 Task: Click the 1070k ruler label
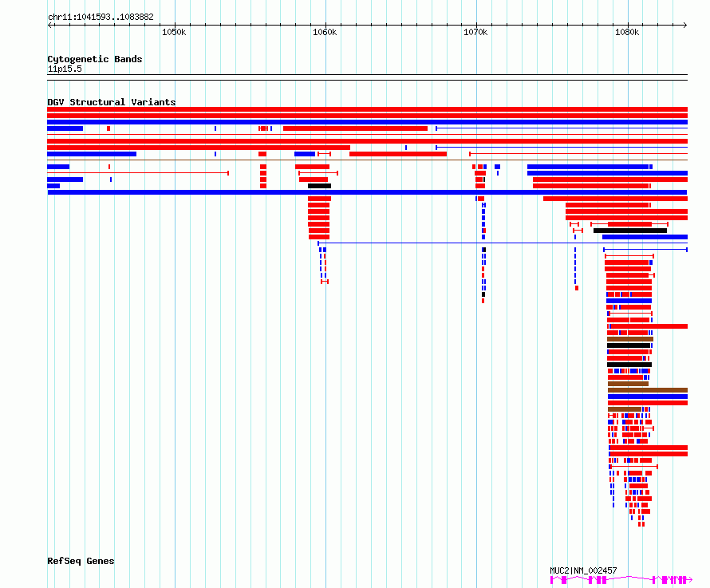475,32
